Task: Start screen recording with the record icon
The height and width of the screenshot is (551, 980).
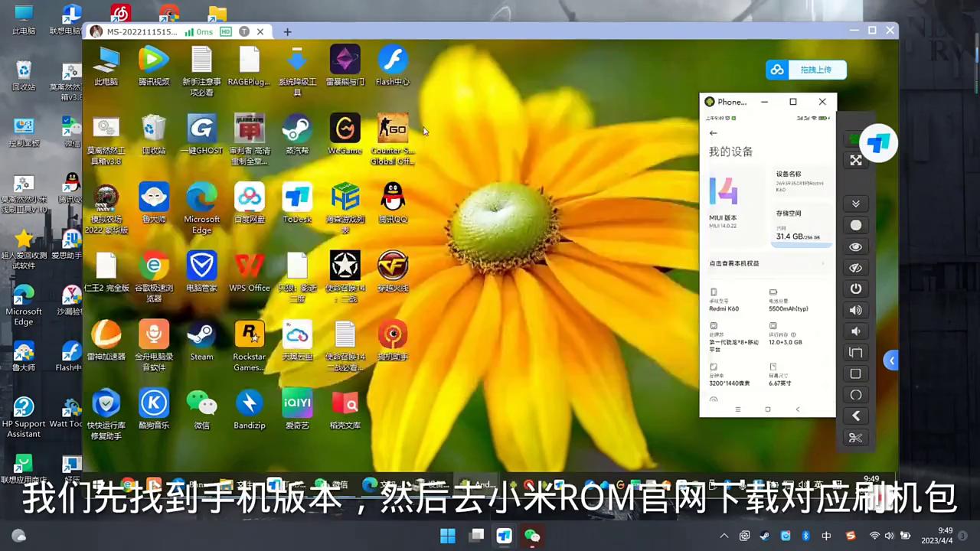Action: [x=856, y=225]
